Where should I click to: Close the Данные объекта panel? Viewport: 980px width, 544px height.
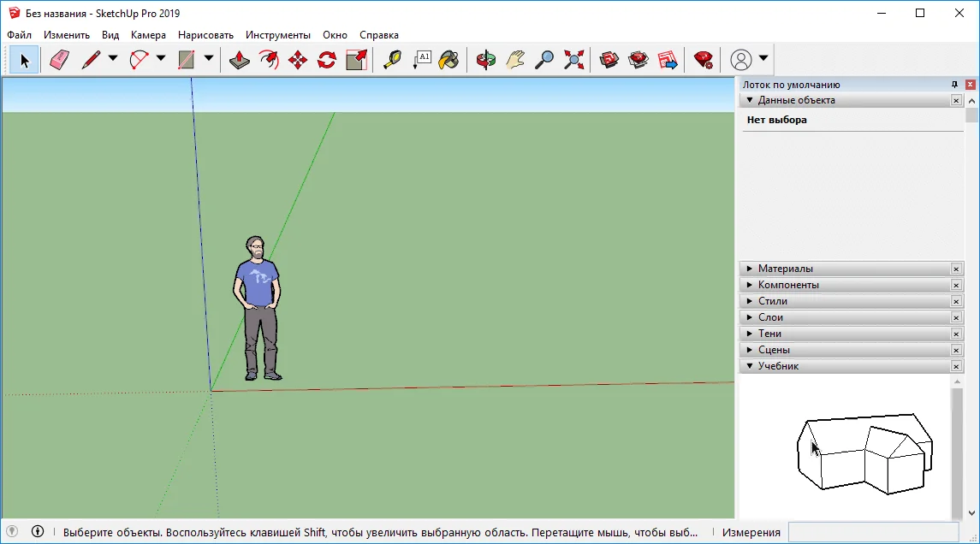tap(956, 100)
